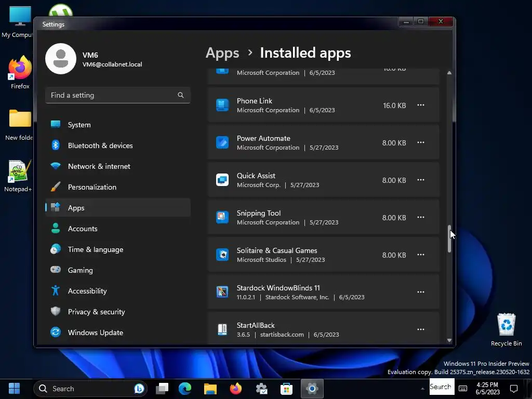Open more options for Power Automate
The height and width of the screenshot is (399, 532).
421,142
